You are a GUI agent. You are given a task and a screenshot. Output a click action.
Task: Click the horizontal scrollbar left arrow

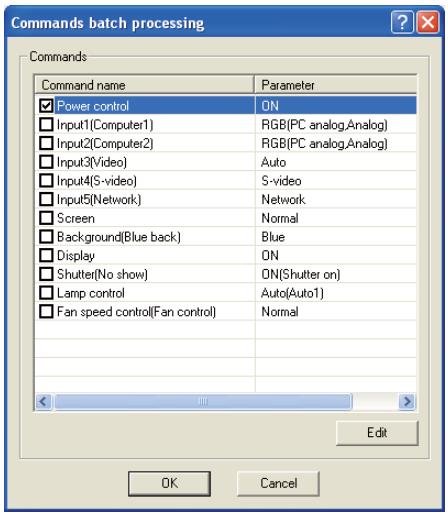[x=44, y=401]
